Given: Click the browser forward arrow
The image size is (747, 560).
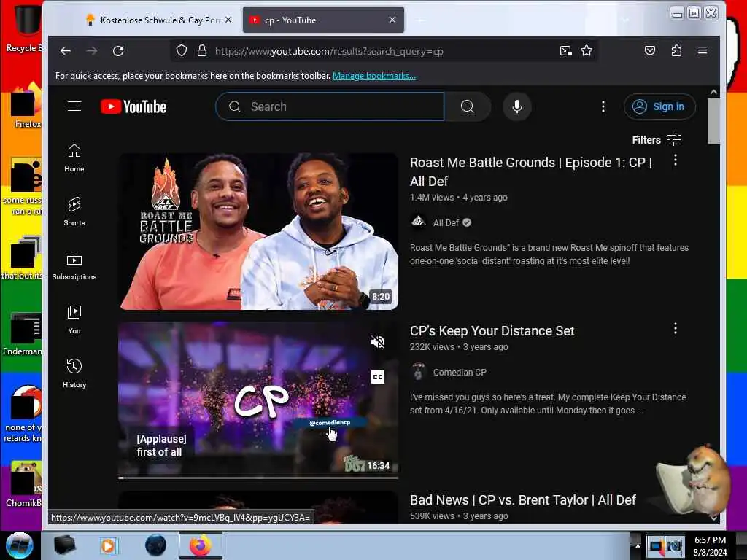Looking at the screenshot, I should (92, 51).
